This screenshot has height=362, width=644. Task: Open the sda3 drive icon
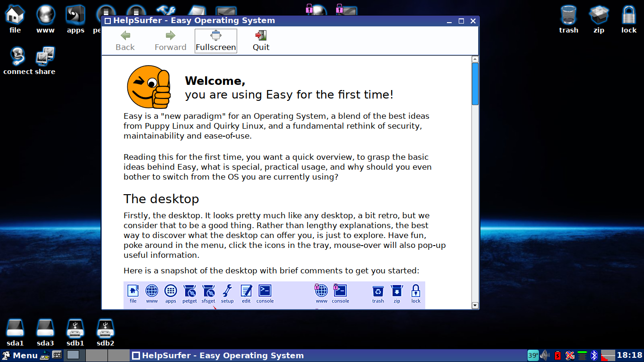pyautogui.click(x=45, y=333)
